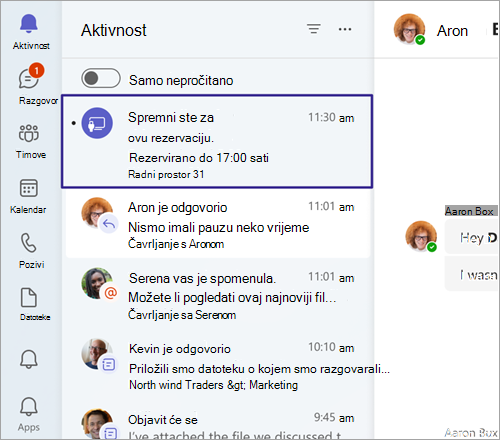Open the activity filter icon
The width and height of the screenshot is (500, 440).
(x=314, y=29)
